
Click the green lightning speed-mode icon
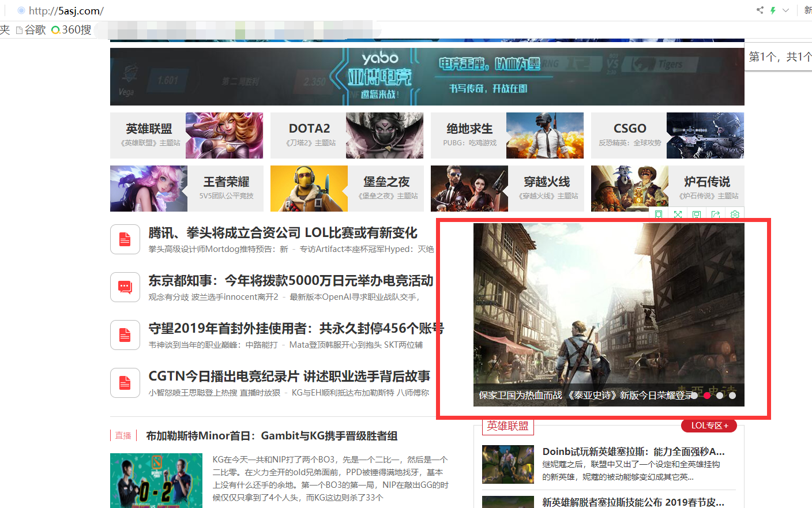(773, 10)
